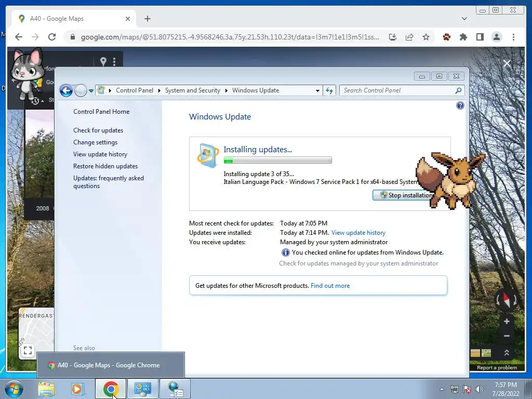This screenshot has height=399, width=532.
Task: Open Chrome's side panel icon
Action: coord(480,37)
